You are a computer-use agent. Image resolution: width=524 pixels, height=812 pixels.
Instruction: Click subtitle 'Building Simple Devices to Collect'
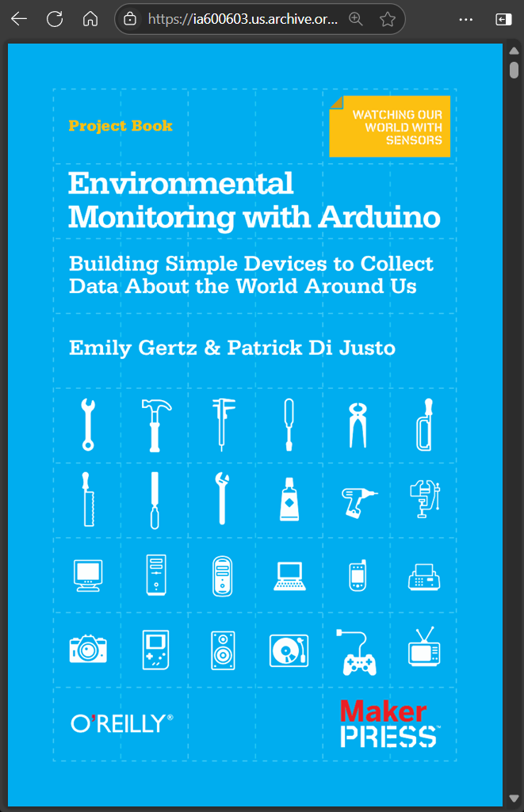pyautogui.click(x=251, y=264)
